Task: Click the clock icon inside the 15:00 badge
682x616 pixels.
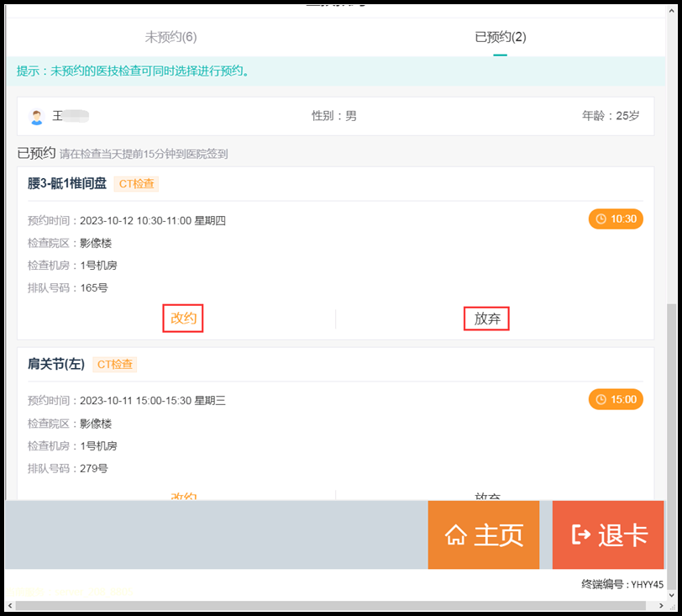Action: point(600,399)
